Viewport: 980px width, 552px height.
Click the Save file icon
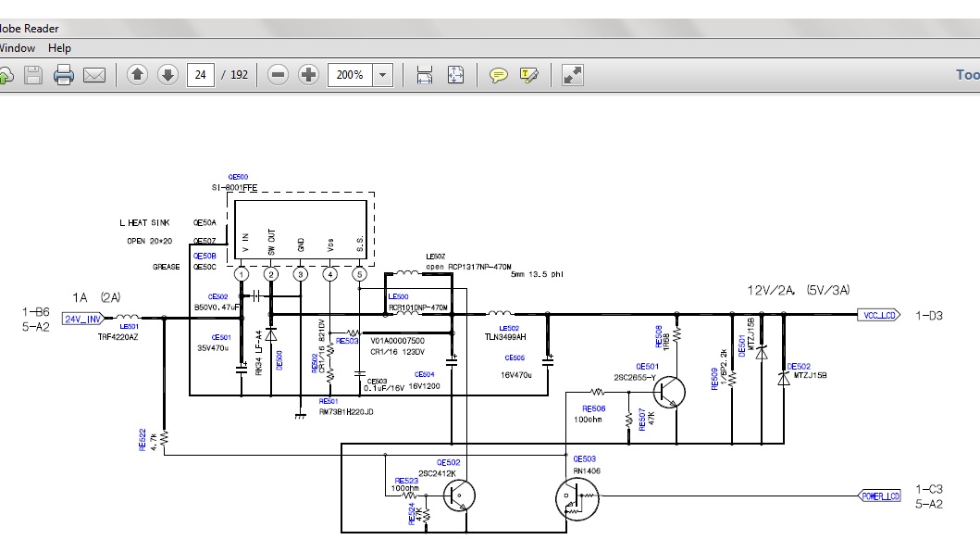(33, 75)
